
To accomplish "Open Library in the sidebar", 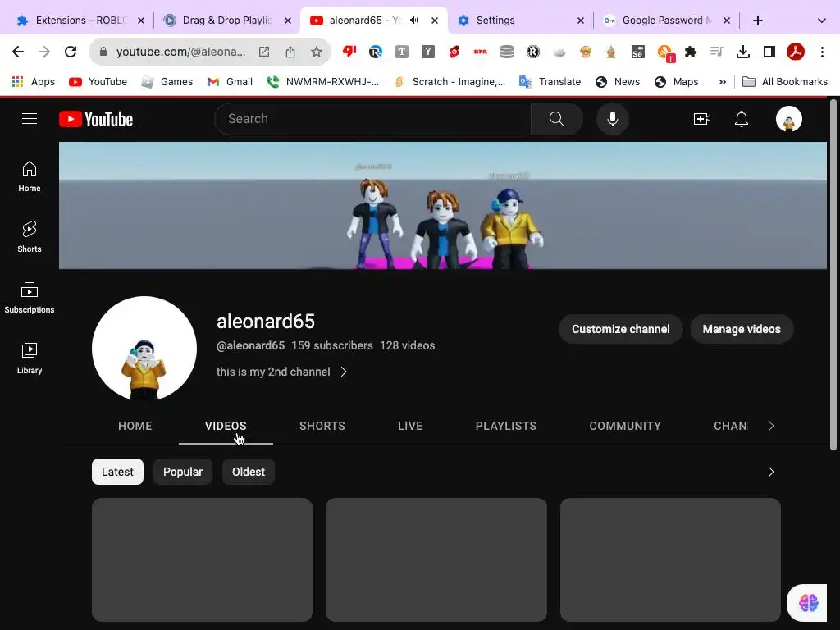I will 30,358.
